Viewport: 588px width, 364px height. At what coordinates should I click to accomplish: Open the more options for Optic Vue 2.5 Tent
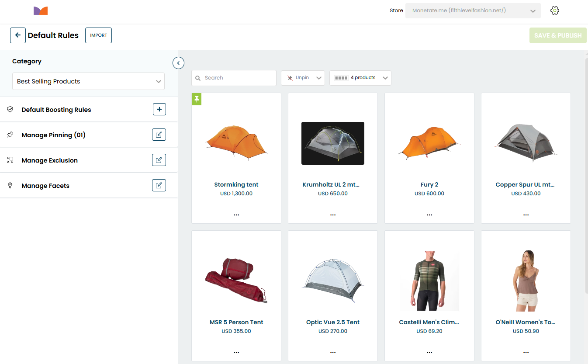[333, 352]
